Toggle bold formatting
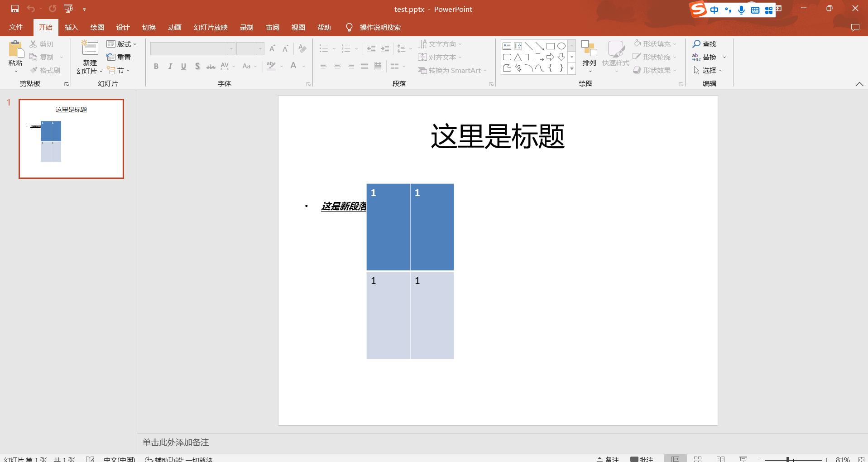The height and width of the screenshot is (462, 868). [x=156, y=66]
